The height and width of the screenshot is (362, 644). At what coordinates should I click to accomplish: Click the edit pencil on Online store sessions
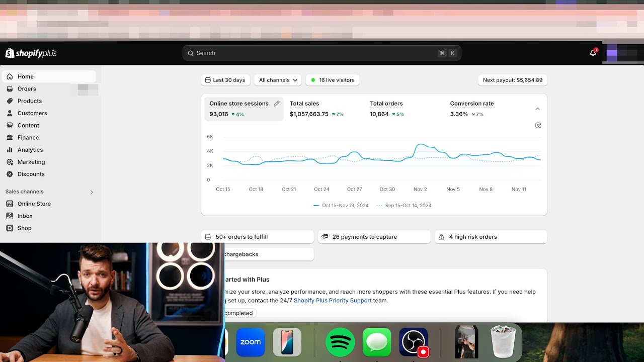[x=276, y=104]
